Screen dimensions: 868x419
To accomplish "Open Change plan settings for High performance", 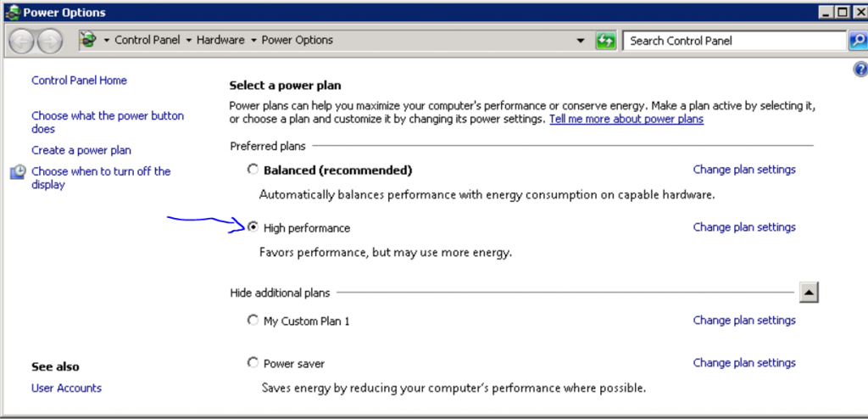I will click(743, 227).
